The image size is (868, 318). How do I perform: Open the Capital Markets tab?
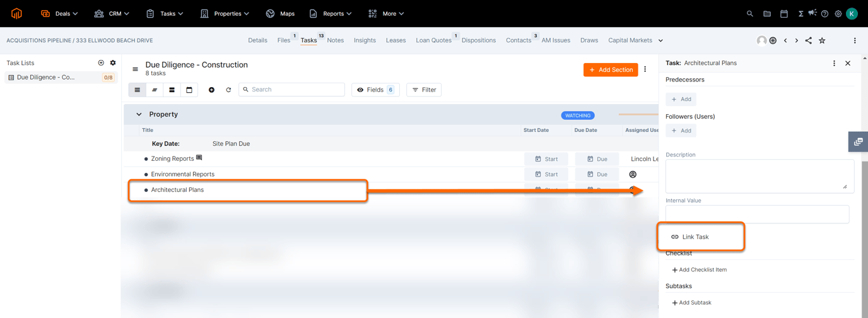tap(630, 40)
